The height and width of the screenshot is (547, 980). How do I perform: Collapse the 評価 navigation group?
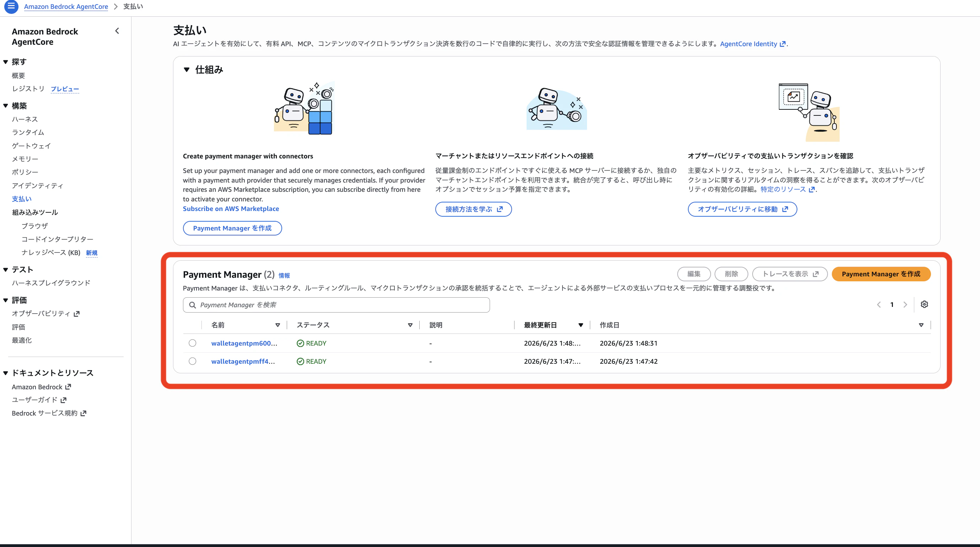point(6,300)
